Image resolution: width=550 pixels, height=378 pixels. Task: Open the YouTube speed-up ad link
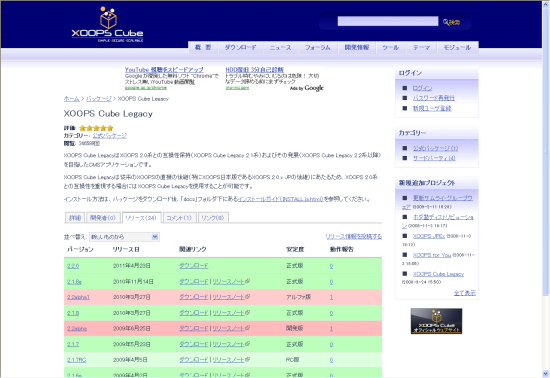click(164, 69)
